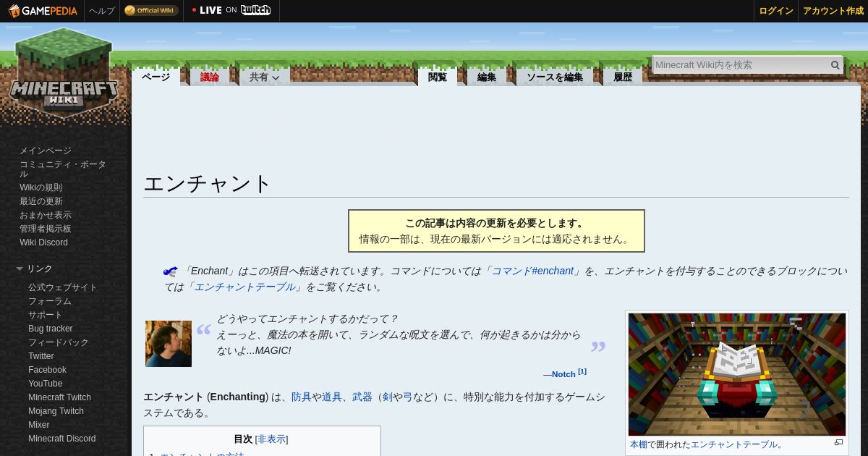Screen dimensions: 868x456
Task: Open Minecraft Discord sidebar link
Action: pyautogui.click(x=62, y=439)
